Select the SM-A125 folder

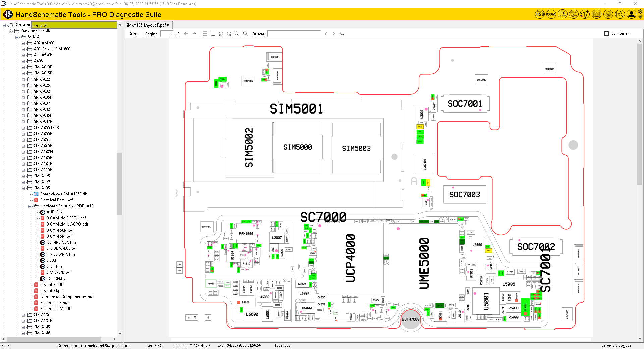point(42,176)
